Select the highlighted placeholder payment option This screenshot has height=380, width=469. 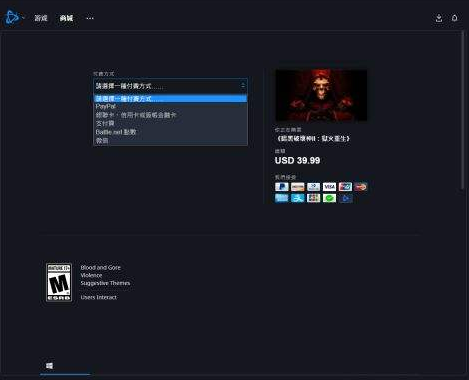click(x=170, y=99)
